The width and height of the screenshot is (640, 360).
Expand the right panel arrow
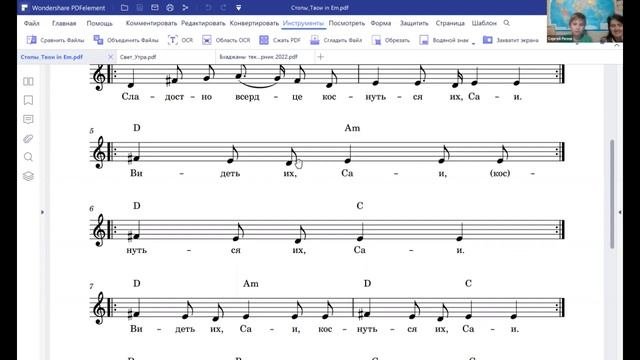click(620, 212)
